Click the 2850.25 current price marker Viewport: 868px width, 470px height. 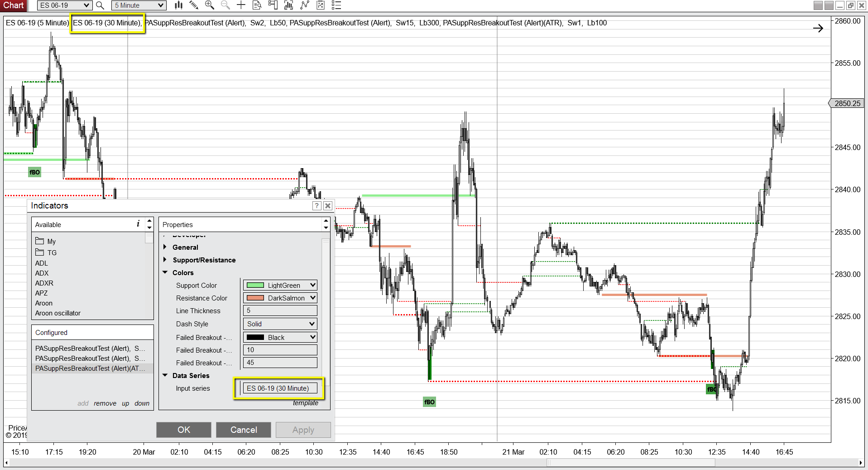point(847,103)
